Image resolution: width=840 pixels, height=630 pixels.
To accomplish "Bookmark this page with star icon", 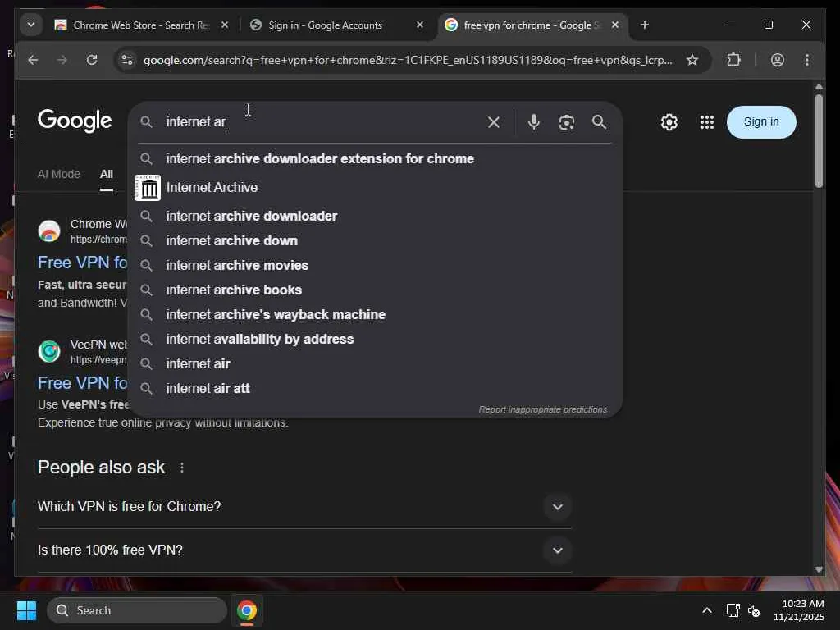I will (x=692, y=60).
